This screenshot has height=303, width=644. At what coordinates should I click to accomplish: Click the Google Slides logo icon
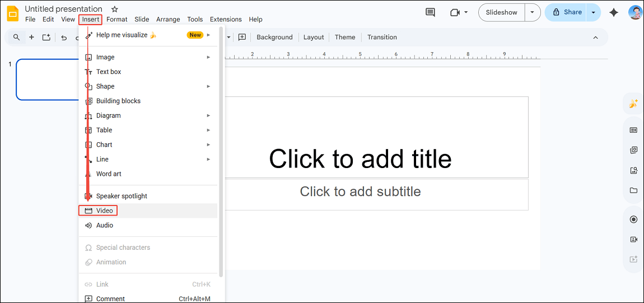click(x=13, y=13)
